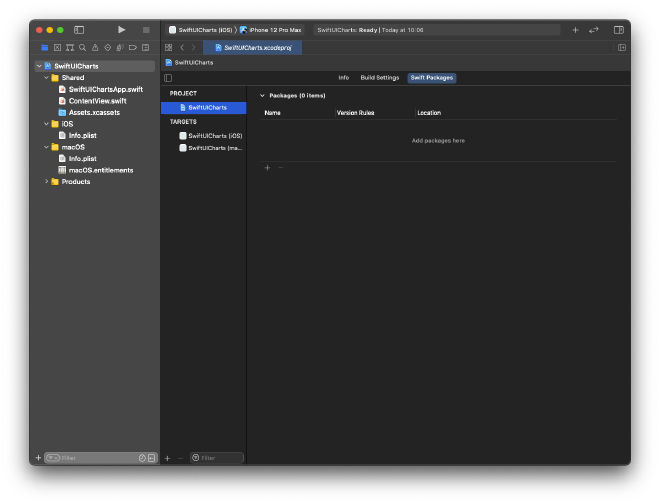Toggle the left navigator sidebar
The height and width of the screenshot is (504, 660).
pyautogui.click(x=79, y=30)
